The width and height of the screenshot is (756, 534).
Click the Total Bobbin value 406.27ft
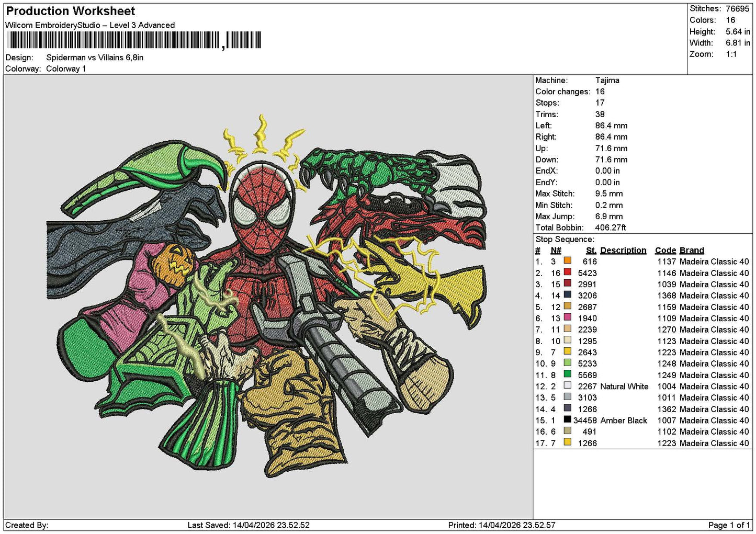coord(611,228)
